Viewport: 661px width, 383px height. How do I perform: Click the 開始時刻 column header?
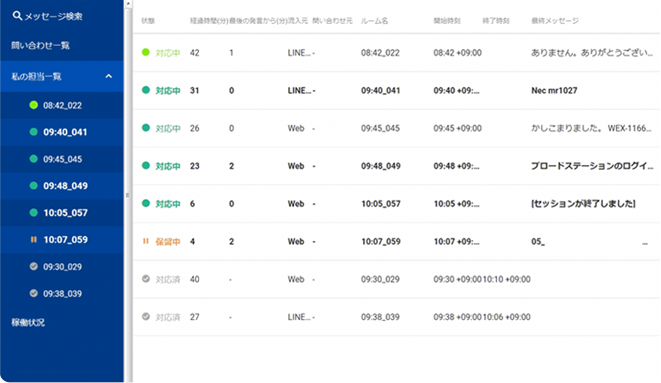click(x=447, y=21)
